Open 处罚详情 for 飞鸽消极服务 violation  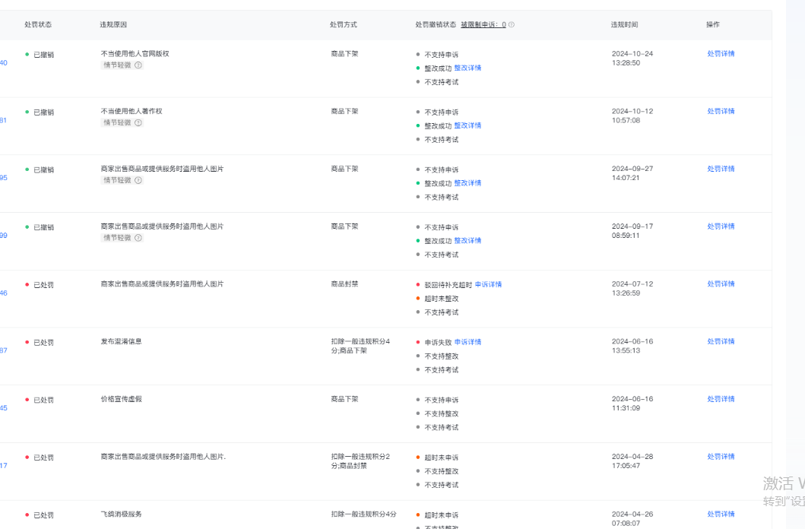(x=721, y=515)
